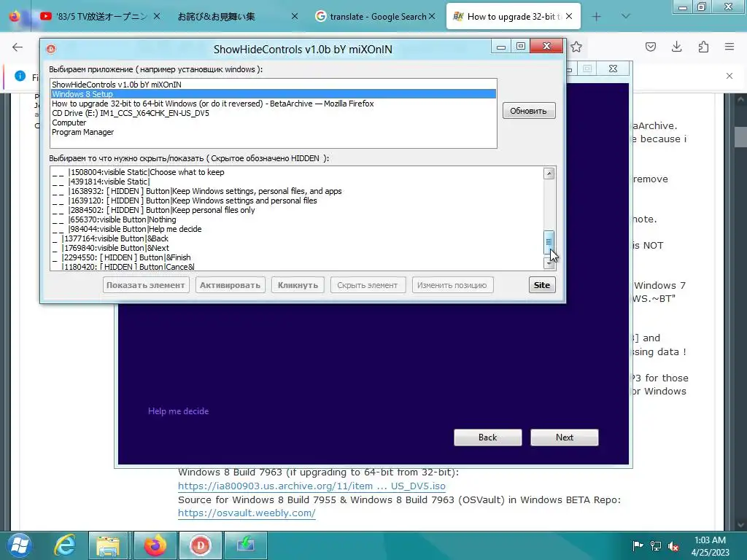Close the '83/5 TV YouTube tab
This screenshot has height=560, width=747.
pyautogui.click(x=157, y=16)
